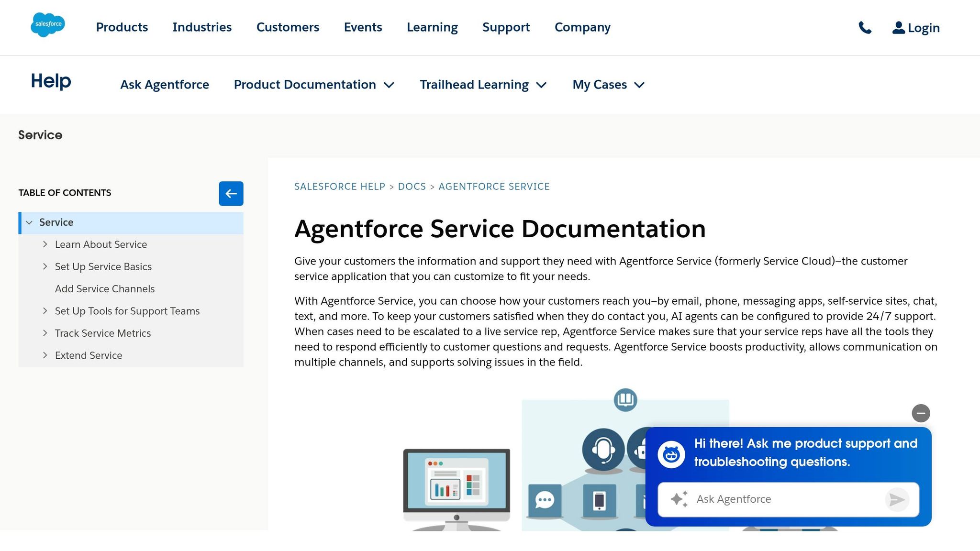980x551 pixels.
Task: Open the Events menu
Action: [x=363, y=27]
